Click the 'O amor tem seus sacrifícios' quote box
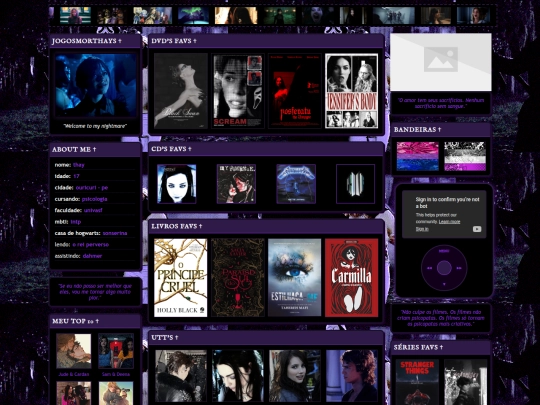Viewport: 540px width, 405px height. 440,103
